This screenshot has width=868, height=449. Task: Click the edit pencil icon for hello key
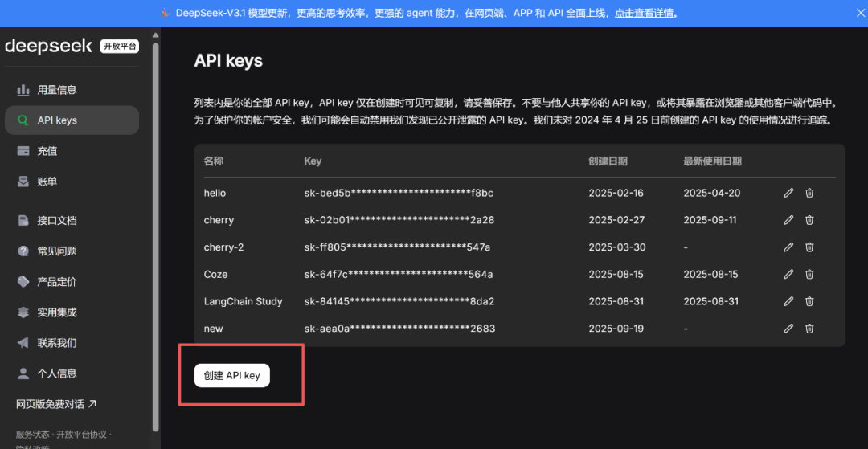(x=789, y=193)
